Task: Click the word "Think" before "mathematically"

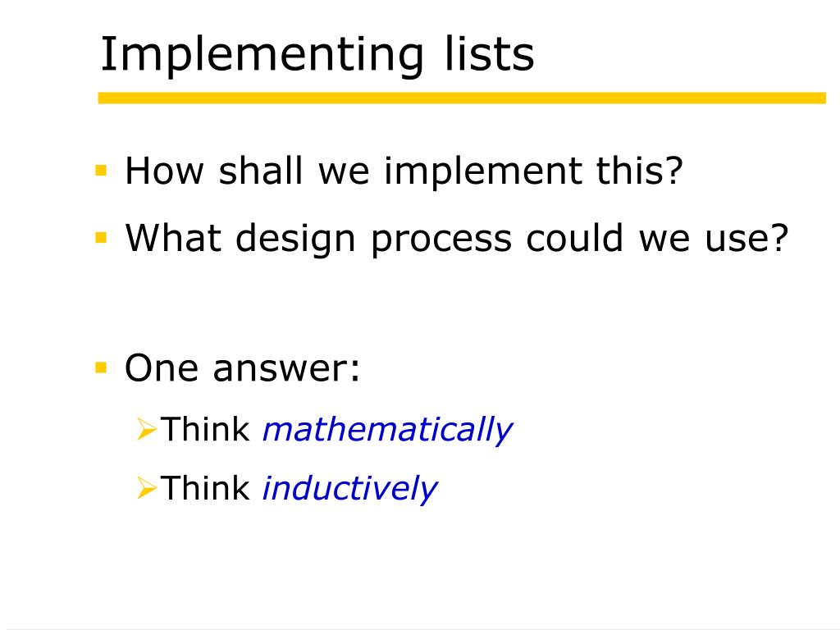Action: [x=205, y=429]
